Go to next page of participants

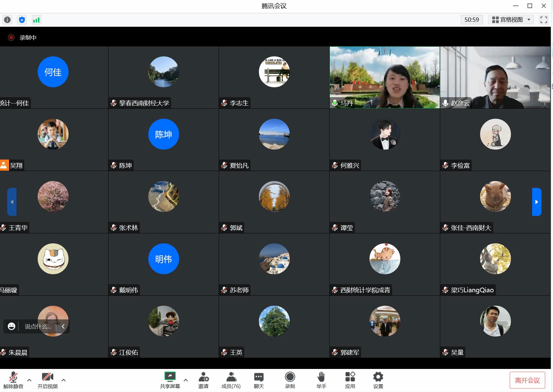click(536, 202)
